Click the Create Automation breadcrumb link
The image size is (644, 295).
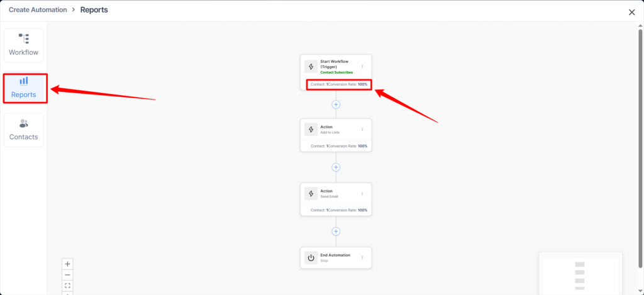point(37,10)
